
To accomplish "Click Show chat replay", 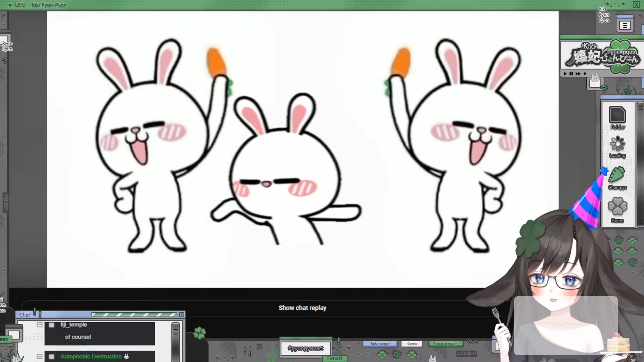I will pos(302,308).
